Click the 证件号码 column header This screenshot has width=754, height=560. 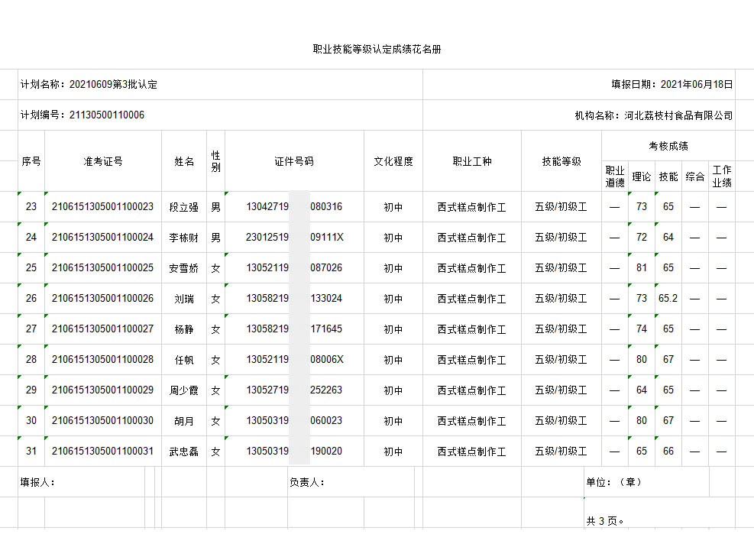(x=294, y=161)
